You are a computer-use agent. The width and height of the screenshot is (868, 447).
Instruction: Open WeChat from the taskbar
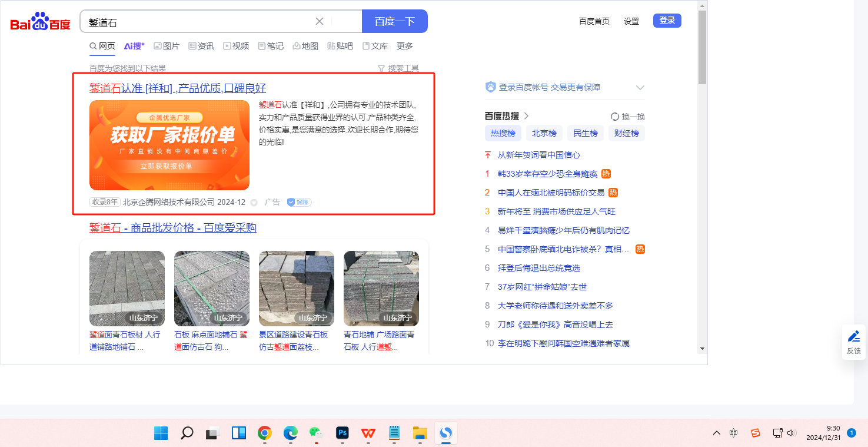(316, 433)
